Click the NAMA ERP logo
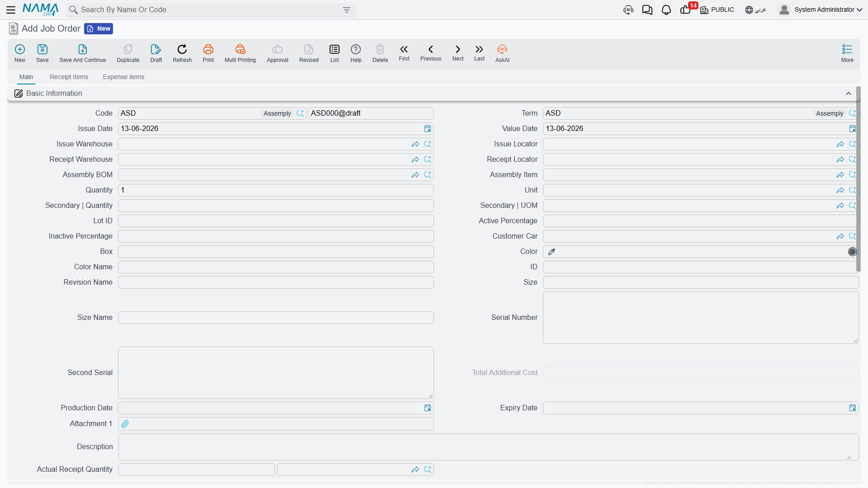 pyautogui.click(x=40, y=9)
